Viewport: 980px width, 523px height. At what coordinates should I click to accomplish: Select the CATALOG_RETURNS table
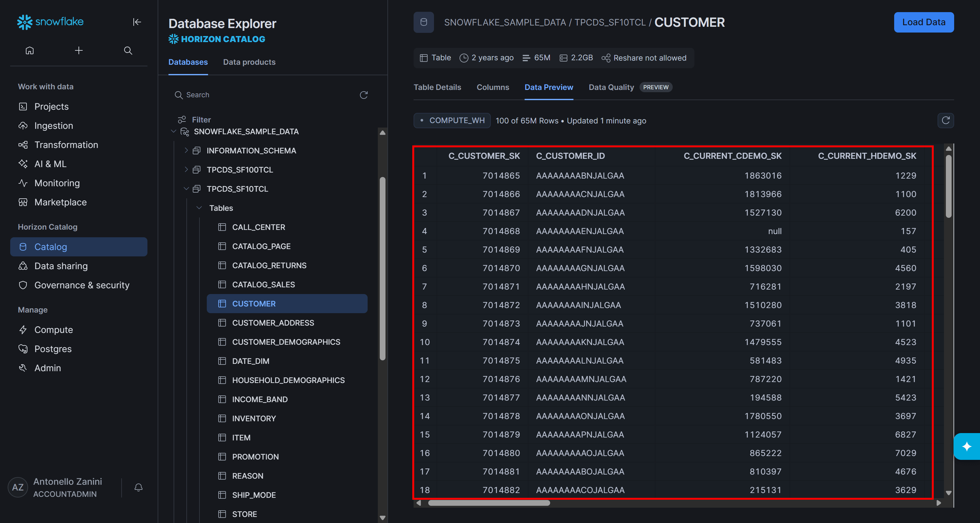pyautogui.click(x=287, y=265)
